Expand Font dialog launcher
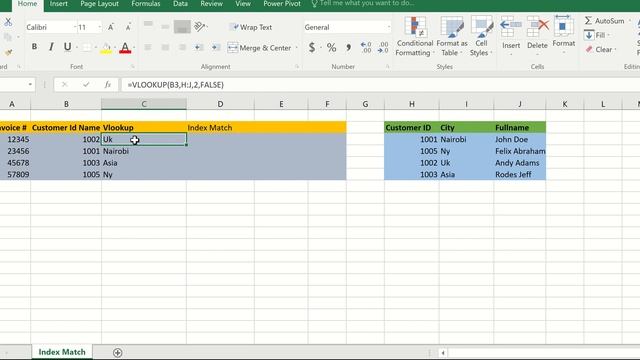 click(x=133, y=67)
